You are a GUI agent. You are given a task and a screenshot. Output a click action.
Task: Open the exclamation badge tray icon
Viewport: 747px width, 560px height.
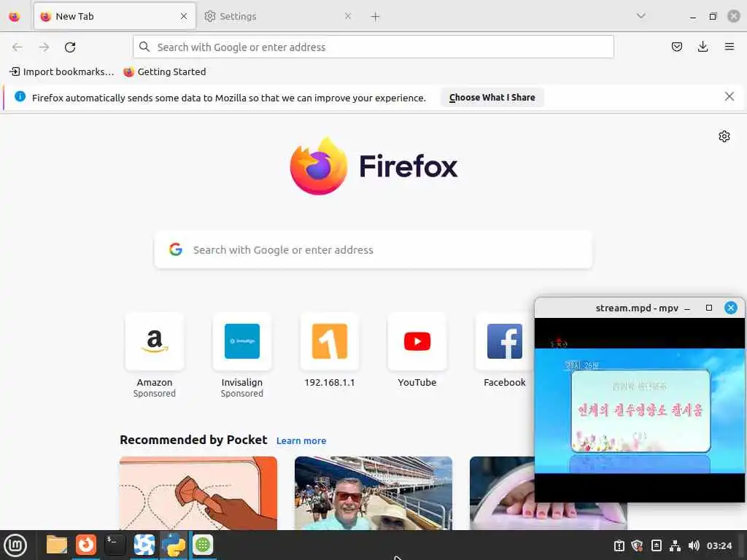tap(619, 545)
